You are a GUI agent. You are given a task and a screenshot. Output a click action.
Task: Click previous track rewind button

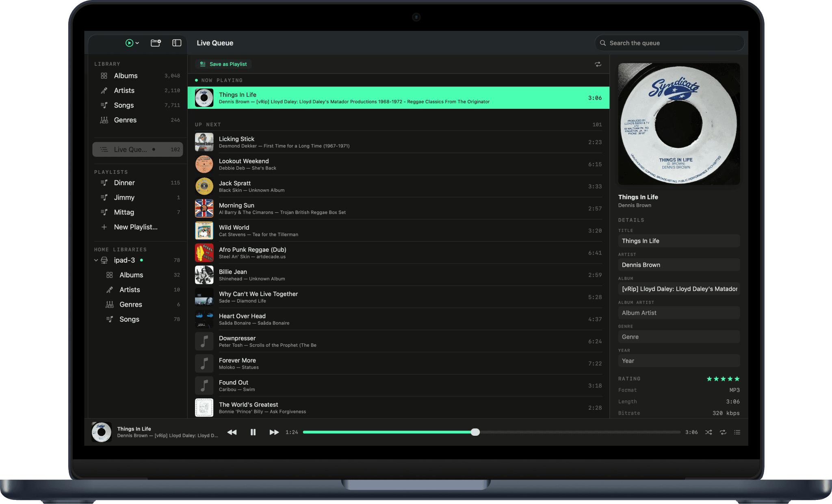[232, 432]
